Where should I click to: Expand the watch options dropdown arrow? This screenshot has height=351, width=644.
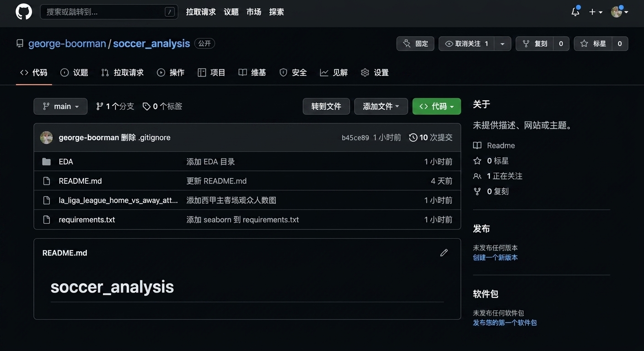pos(502,43)
